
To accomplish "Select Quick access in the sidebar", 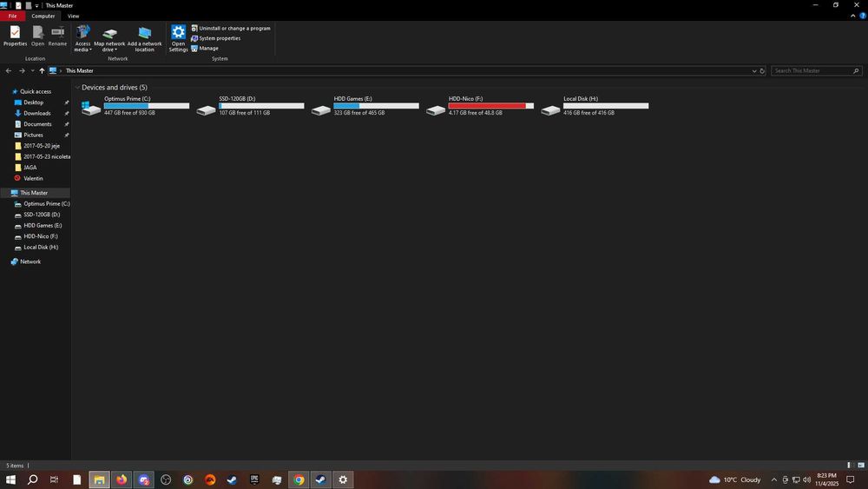I will click(36, 91).
